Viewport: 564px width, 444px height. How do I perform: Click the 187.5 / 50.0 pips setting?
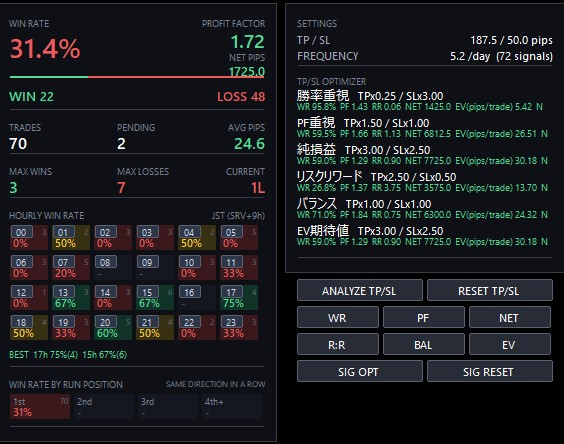pyautogui.click(x=511, y=40)
